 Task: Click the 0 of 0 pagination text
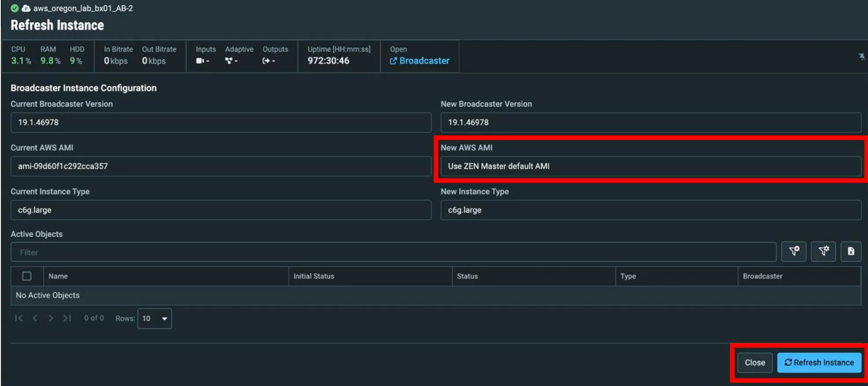coord(94,318)
